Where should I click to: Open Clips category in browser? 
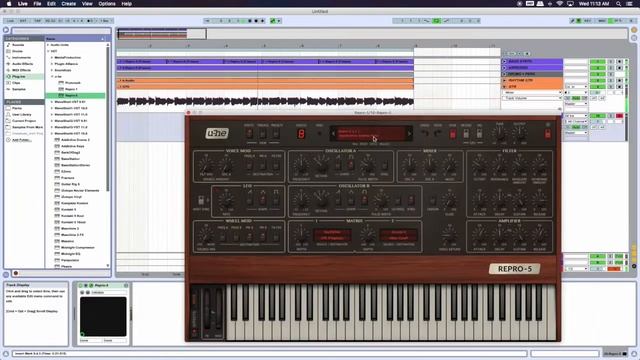pyautogui.click(x=16, y=83)
